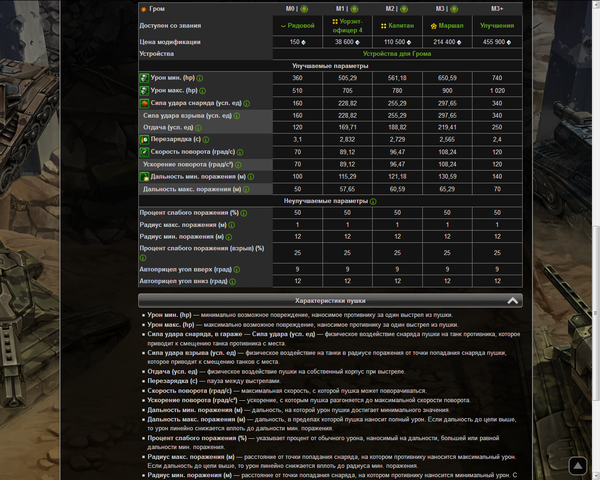Select the min range value 115,29

tap(347, 177)
